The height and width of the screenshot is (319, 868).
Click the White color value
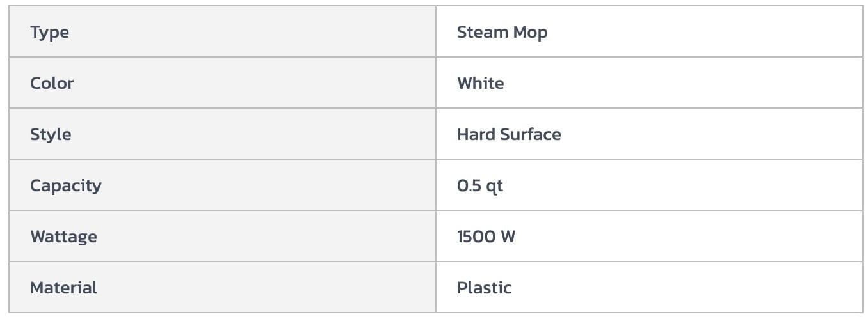click(x=480, y=83)
